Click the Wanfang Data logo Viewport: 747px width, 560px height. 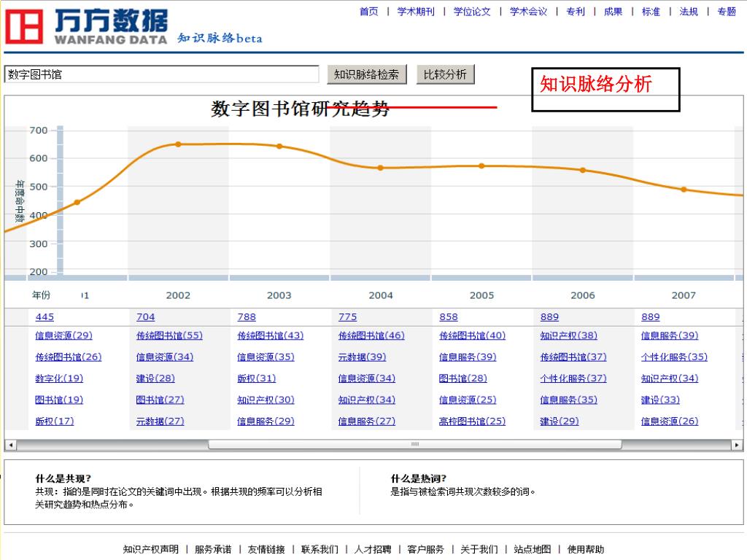[86, 27]
